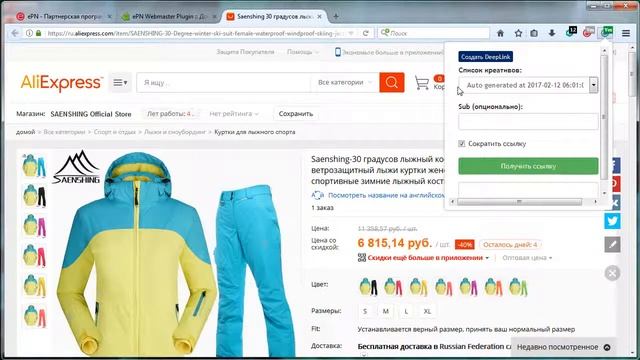This screenshot has height=360, width=640.
Task: Expand 'Все категории' search dropdown
Action: pyautogui.click(x=344, y=82)
